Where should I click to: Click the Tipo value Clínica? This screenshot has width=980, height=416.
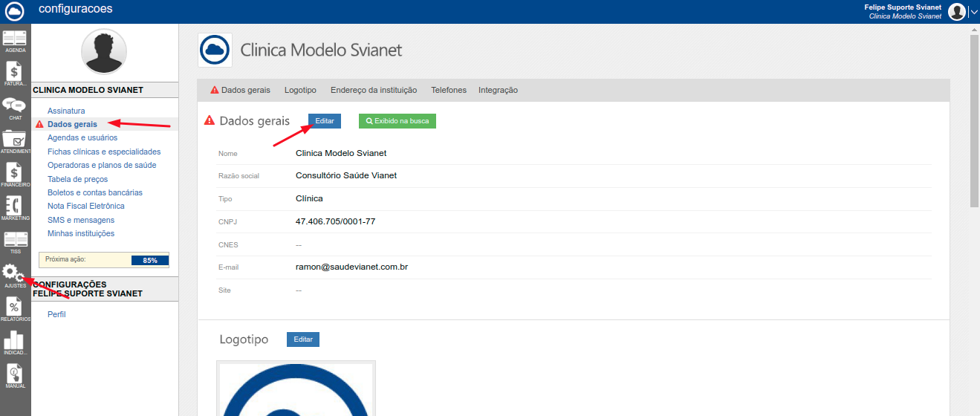coord(309,198)
